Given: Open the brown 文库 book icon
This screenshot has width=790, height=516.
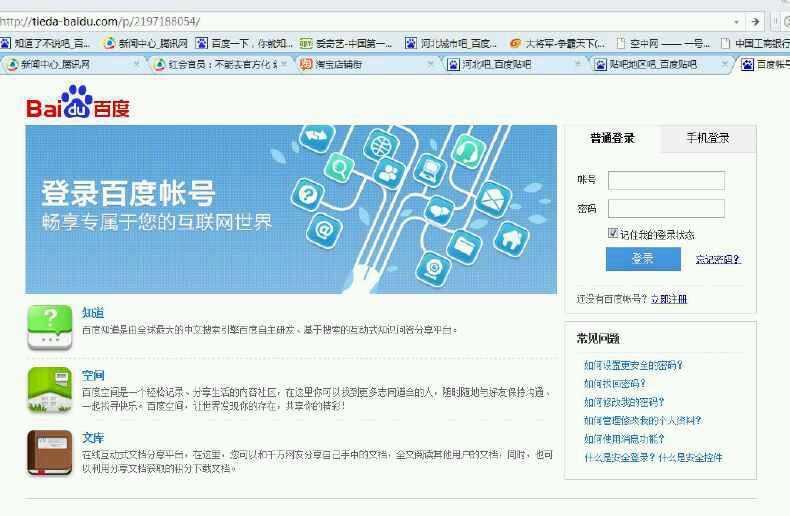Looking at the screenshot, I should tap(49, 453).
